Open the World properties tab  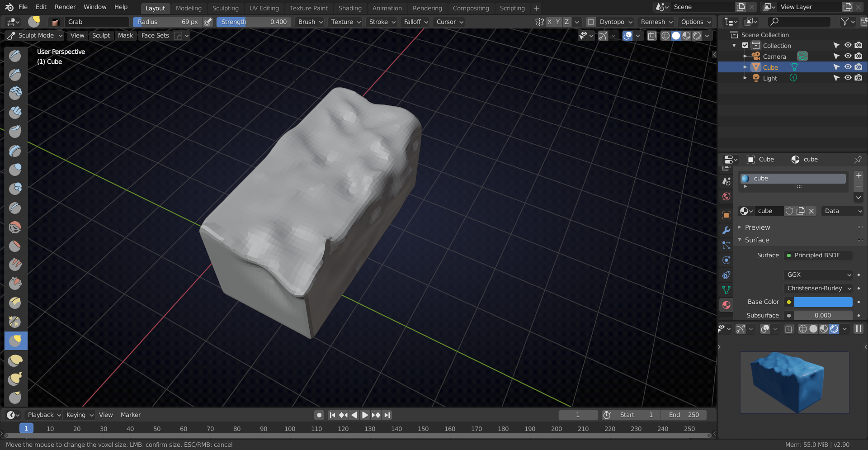pos(726,196)
